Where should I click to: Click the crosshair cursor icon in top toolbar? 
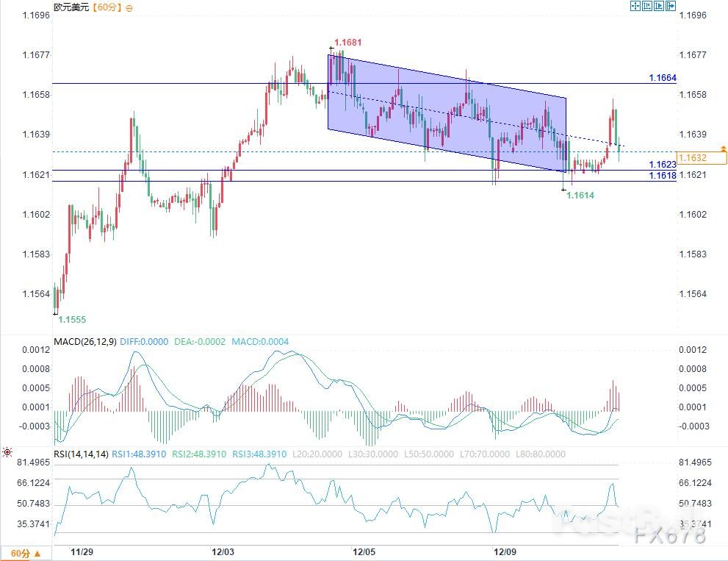click(635, 6)
